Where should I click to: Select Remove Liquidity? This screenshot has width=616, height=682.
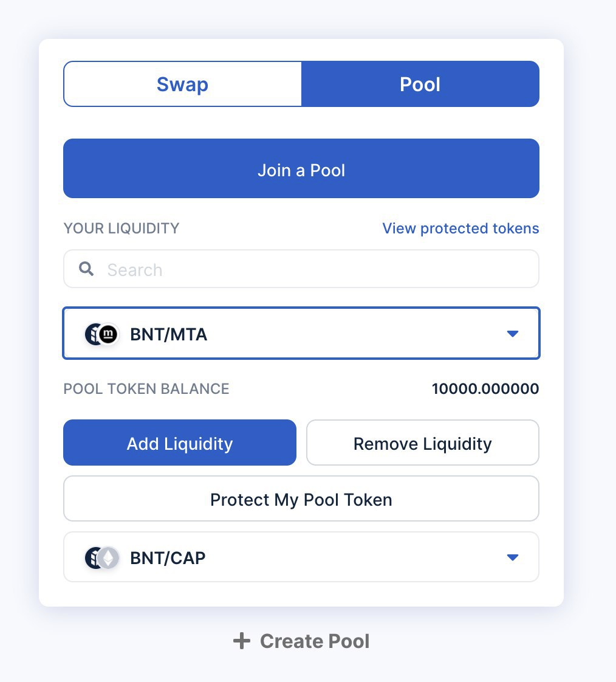422,443
